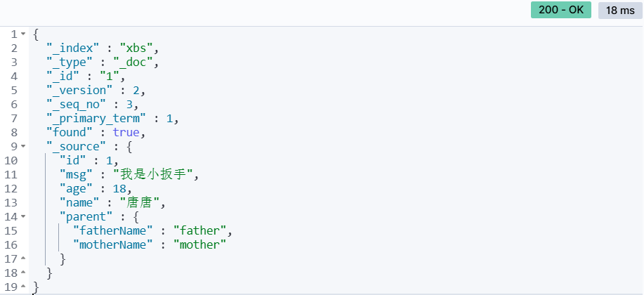Click the "_primary_term" key
644x295 pixels.
[96, 118]
